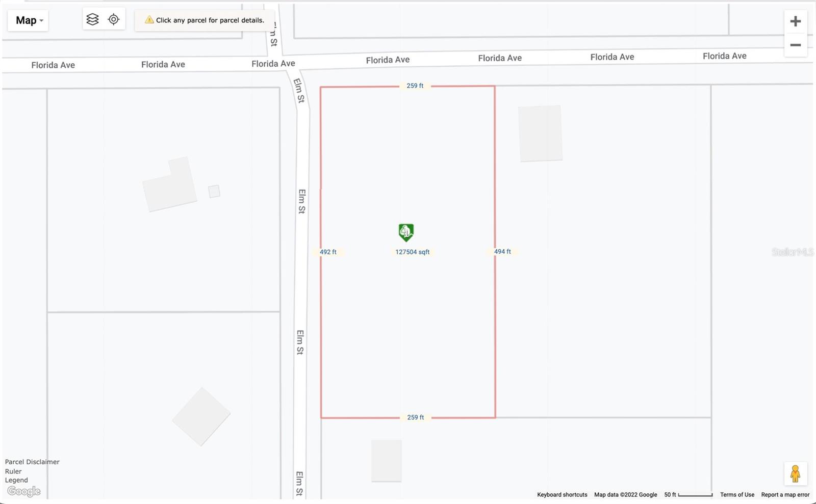The height and width of the screenshot is (504, 816).
Task: Show the map Legend
Action: (16, 480)
